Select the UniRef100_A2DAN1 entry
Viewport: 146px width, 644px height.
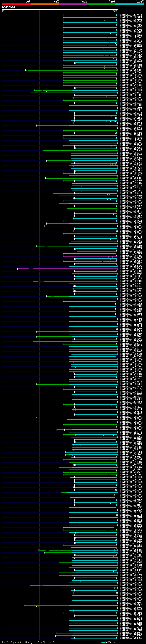[131, 281]
